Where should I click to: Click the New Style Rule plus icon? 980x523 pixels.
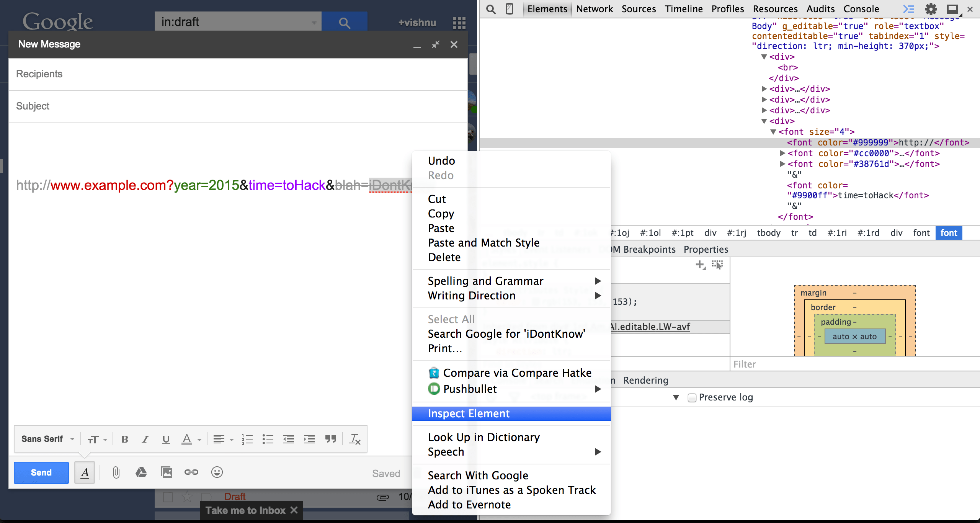click(x=701, y=265)
